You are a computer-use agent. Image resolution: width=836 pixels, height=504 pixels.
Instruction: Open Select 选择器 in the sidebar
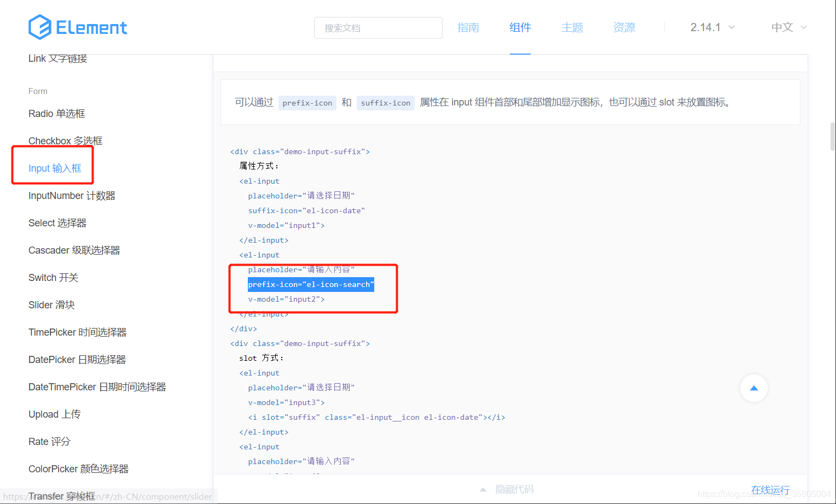(x=57, y=223)
